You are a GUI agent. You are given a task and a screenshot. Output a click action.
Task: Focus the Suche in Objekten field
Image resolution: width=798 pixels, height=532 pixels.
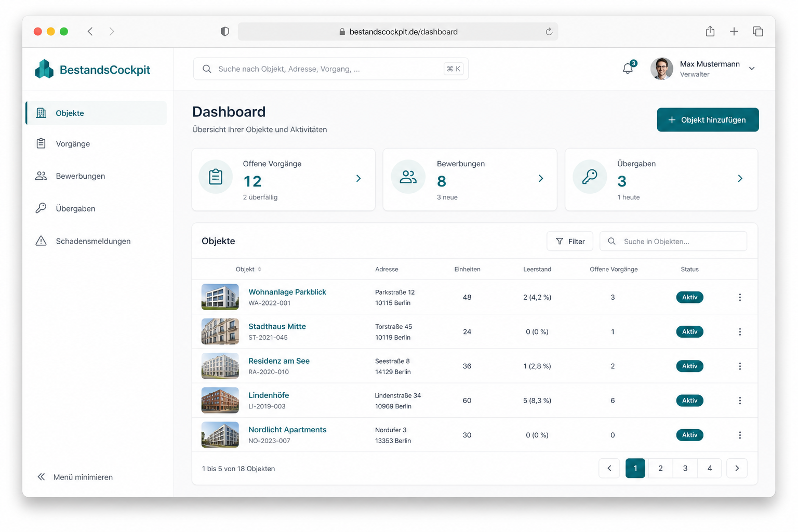[x=673, y=241]
